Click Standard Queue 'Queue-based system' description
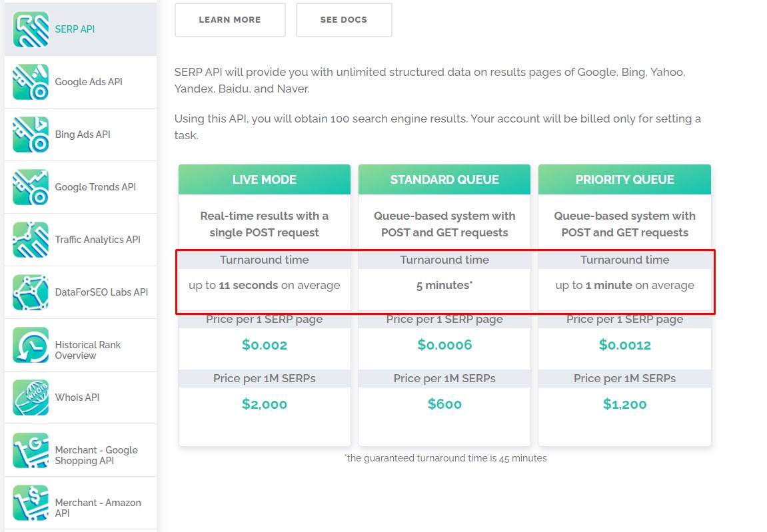Viewport: 767px width, 532px height. pos(444,224)
